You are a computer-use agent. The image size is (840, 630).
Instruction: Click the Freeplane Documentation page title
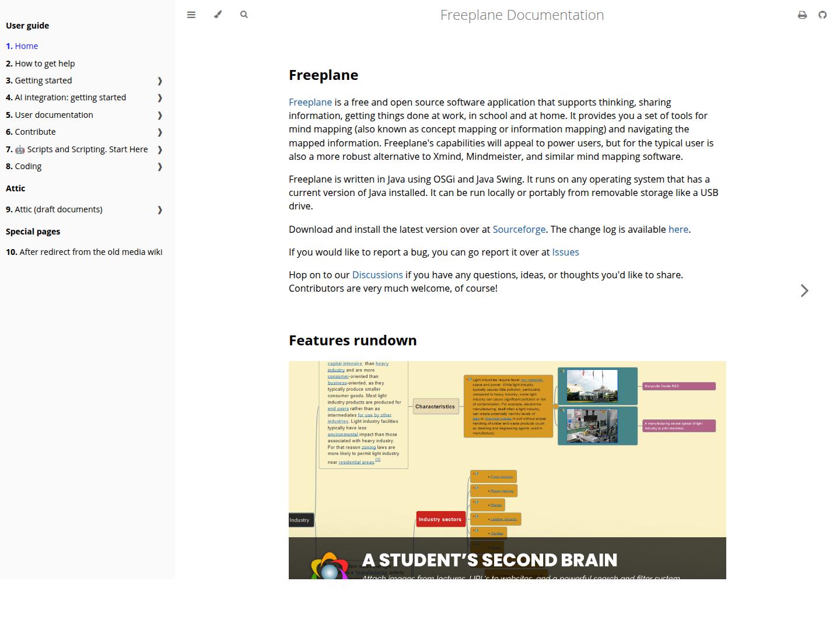click(x=522, y=15)
